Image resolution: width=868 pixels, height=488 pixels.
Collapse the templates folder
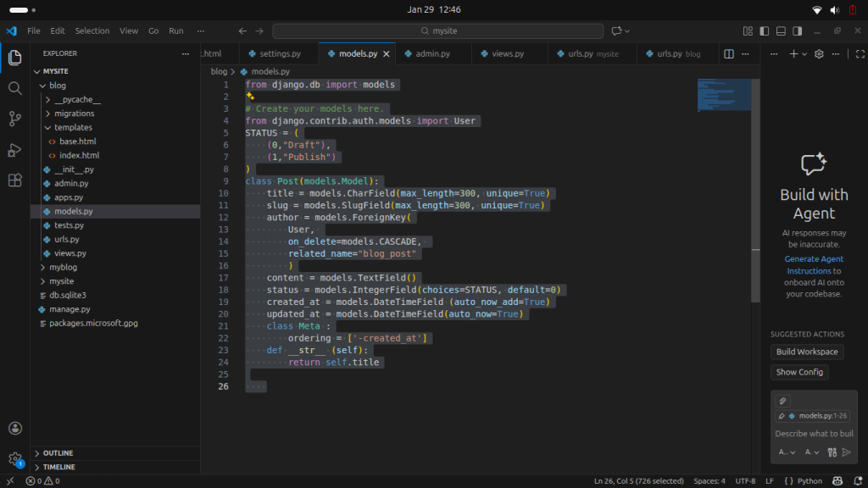(x=73, y=127)
